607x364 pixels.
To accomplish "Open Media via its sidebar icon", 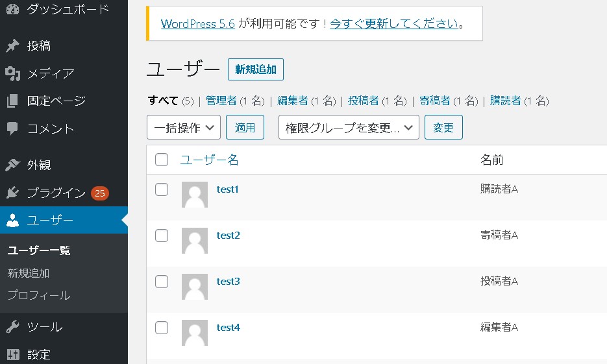I will [x=12, y=73].
